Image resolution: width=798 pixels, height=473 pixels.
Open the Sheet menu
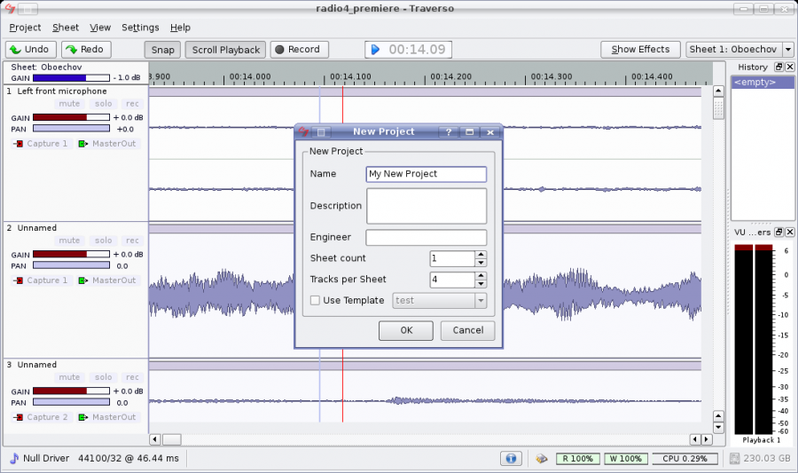(x=66, y=27)
